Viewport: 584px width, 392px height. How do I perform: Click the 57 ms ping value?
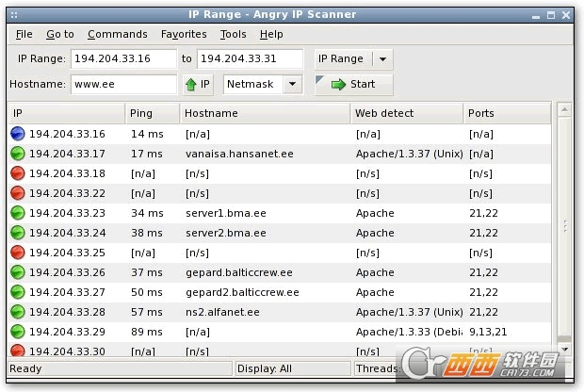[x=146, y=312]
